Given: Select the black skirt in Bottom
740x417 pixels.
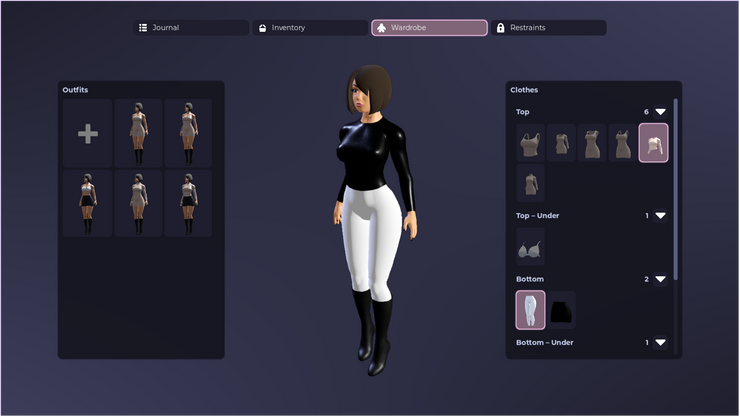Looking at the screenshot, I should pyautogui.click(x=561, y=310).
